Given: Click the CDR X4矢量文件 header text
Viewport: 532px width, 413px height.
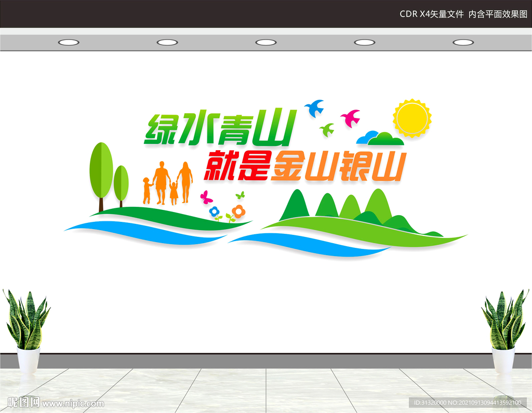Looking at the screenshot, I should (x=431, y=15).
